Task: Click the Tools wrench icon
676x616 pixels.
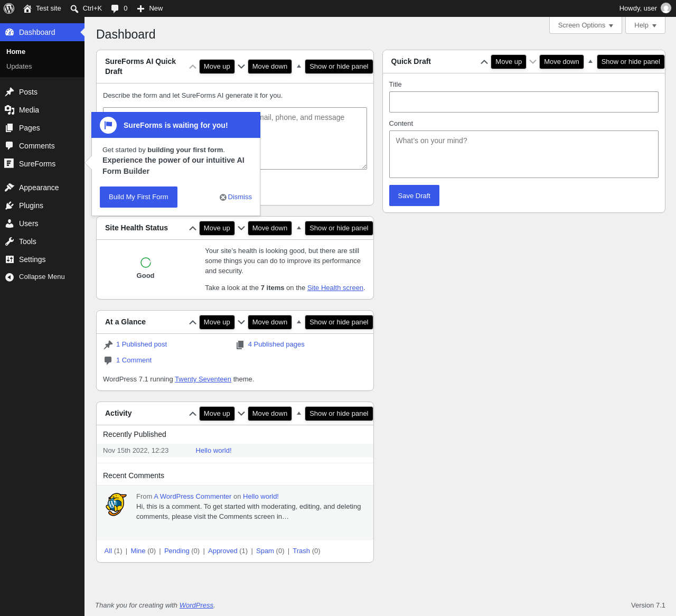Action: (x=10, y=241)
